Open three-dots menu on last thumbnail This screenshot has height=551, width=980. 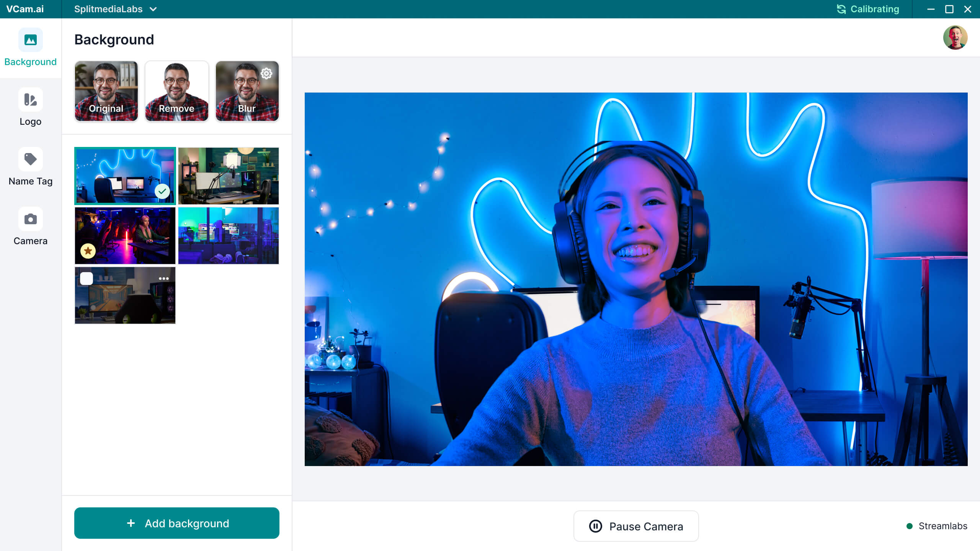164,279
